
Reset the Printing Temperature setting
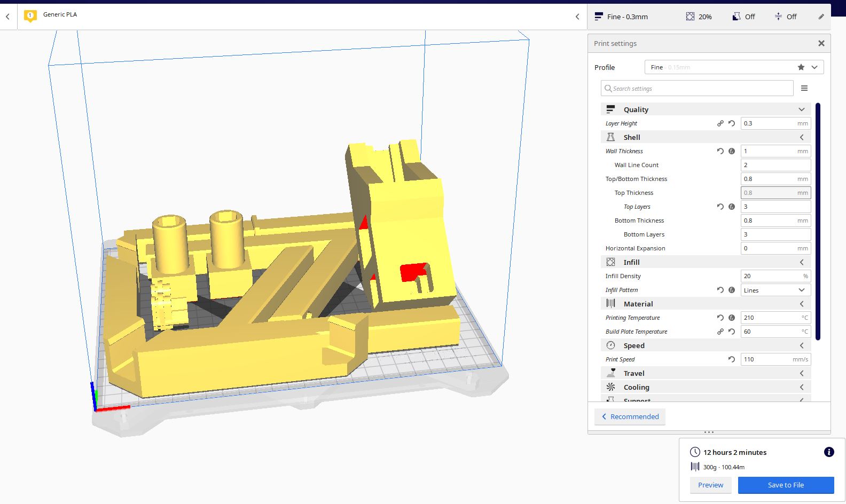[x=720, y=318]
